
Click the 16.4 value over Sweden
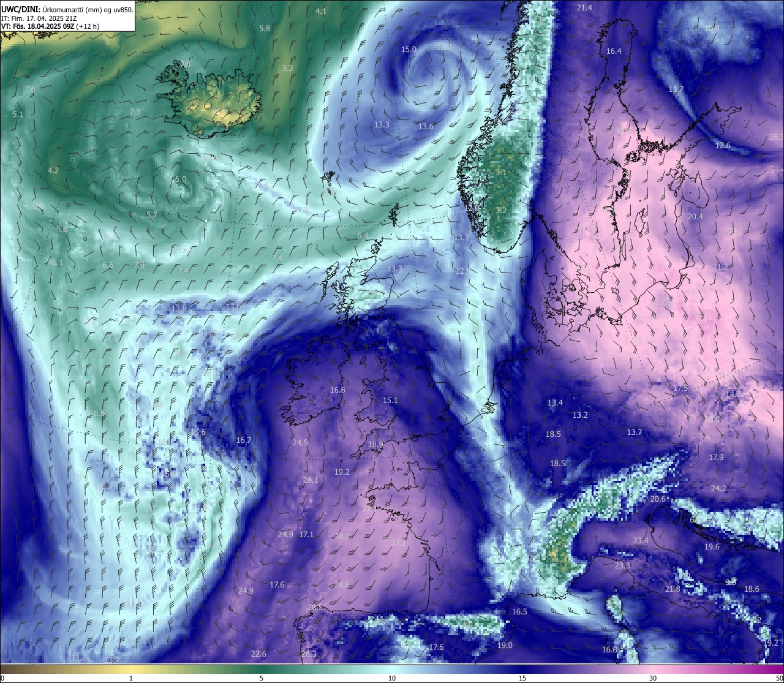point(614,51)
